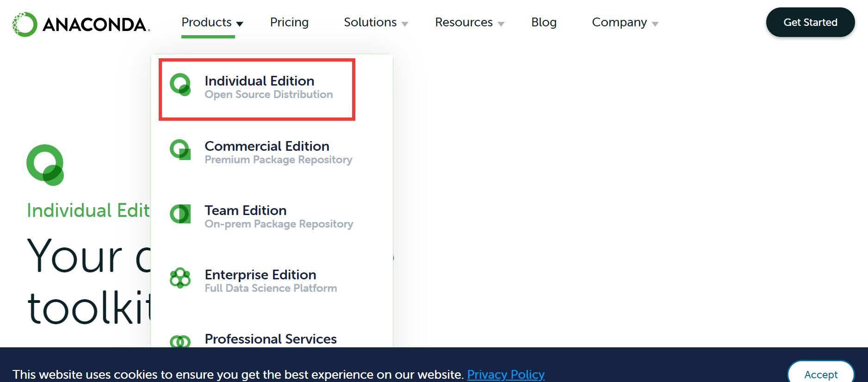The height and width of the screenshot is (382, 868).
Task: Open Professional Services menu entry
Action: (271, 339)
